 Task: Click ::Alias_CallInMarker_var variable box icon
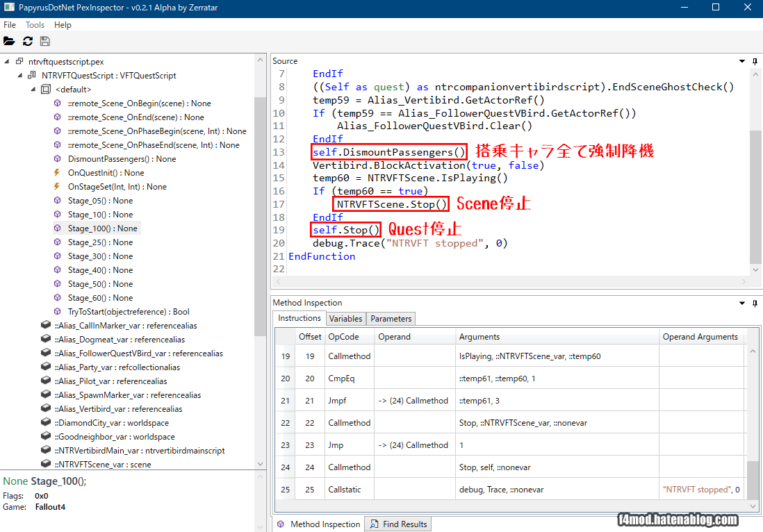point(46,325)
